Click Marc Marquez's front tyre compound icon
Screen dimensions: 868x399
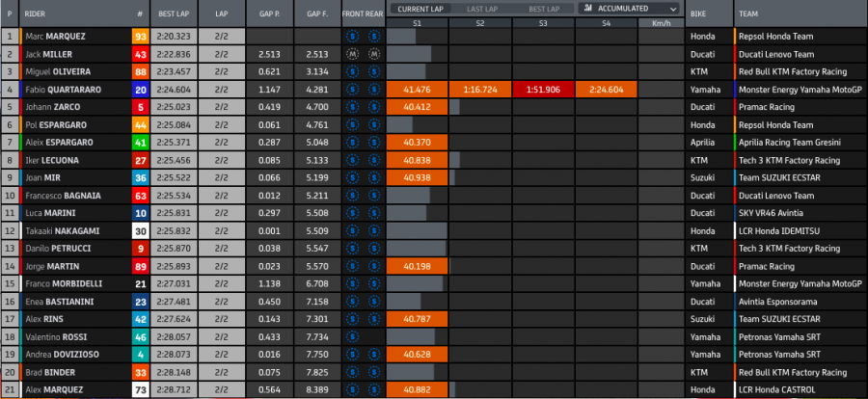pos(354,37)
